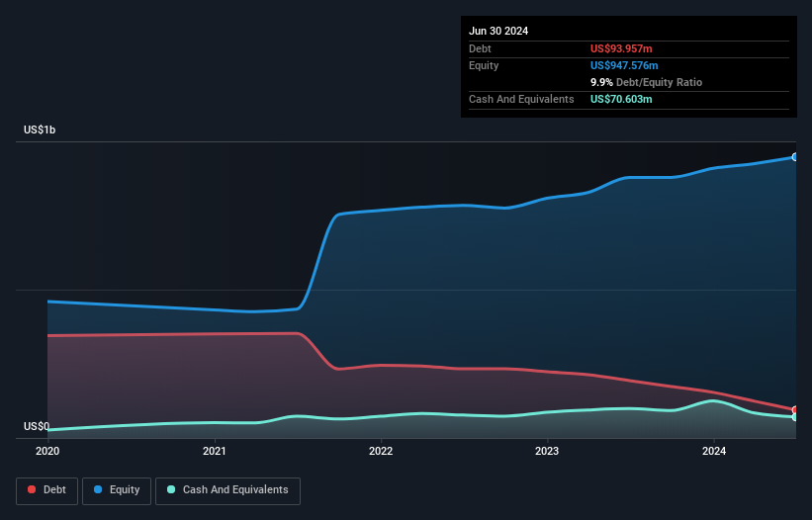Viewport: 812px width, 520px height.
Task: Select the 2024 x-axis label
Action: pos(714,451)
